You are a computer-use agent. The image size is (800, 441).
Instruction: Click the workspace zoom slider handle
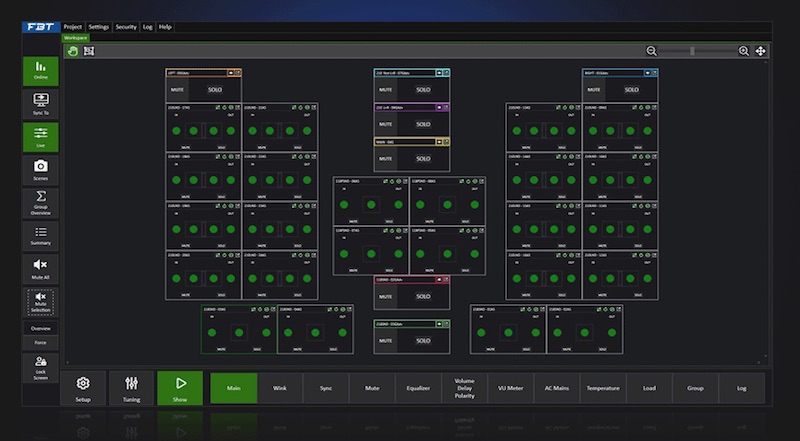pyautogui.click(x=692, y=51)
